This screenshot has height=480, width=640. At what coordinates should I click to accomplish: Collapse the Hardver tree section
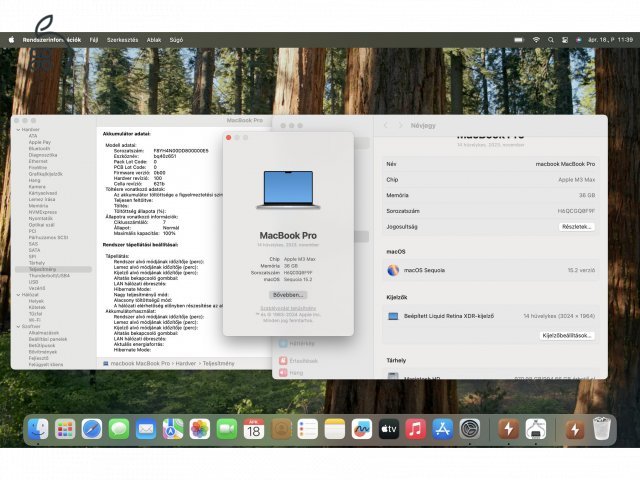pos(18,129)
